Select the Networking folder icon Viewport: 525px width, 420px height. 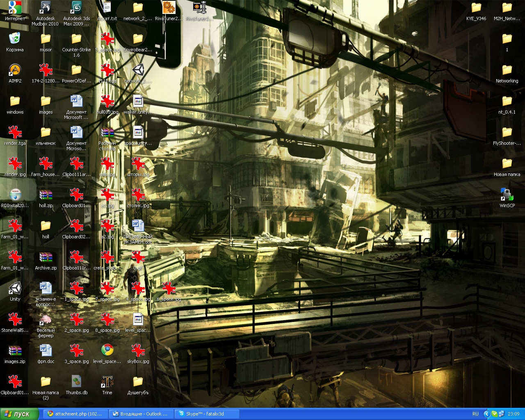coord(507,71)
